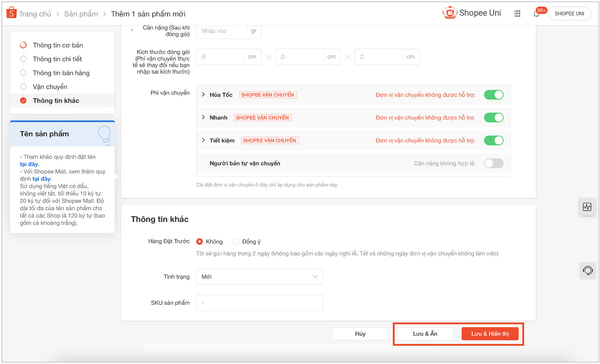Open the activity monitor side widget
The height and width of the screenshot is (364, 600).
pos(587,207)
